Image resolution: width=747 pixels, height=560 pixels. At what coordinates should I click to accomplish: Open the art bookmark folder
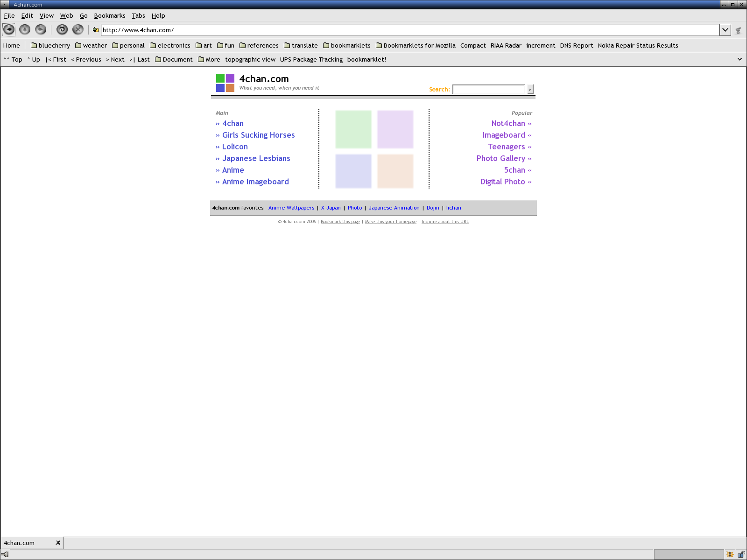[x=204, y=45]
